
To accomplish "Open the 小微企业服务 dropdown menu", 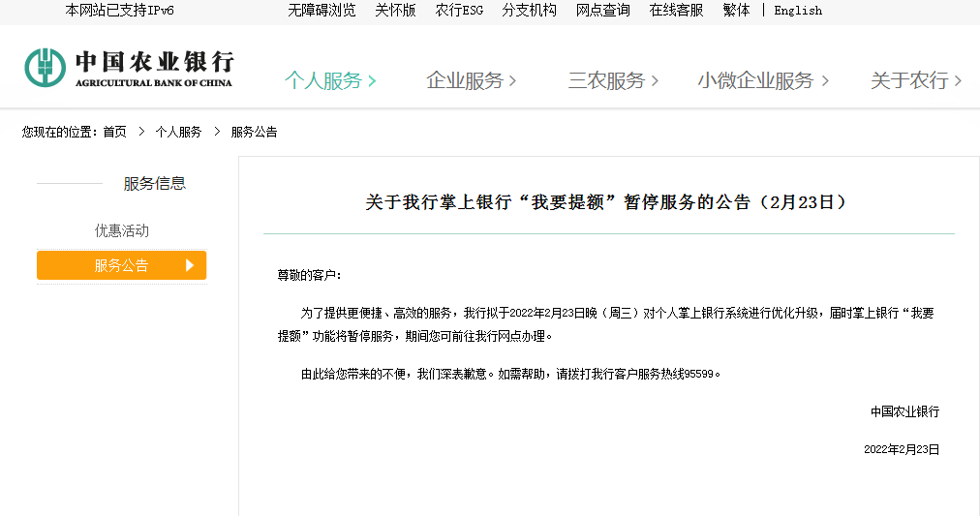I will point(763,81).
